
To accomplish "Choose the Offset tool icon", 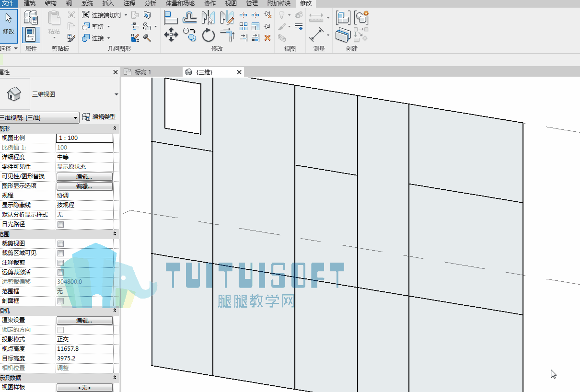I will 190,18.
